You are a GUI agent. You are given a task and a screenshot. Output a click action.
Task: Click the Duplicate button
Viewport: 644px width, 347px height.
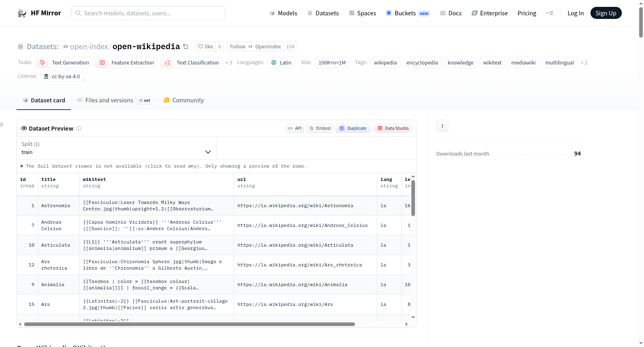353,128
